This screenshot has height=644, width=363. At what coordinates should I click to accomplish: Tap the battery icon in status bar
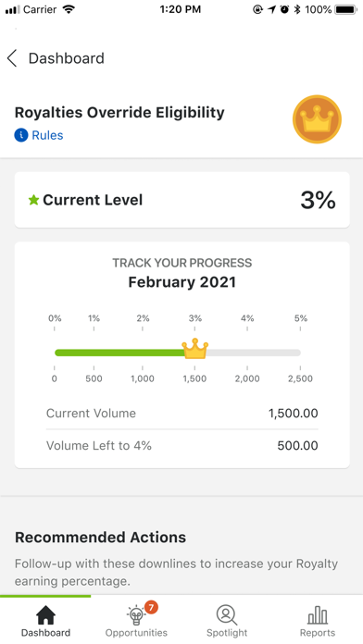click(345, 9)
